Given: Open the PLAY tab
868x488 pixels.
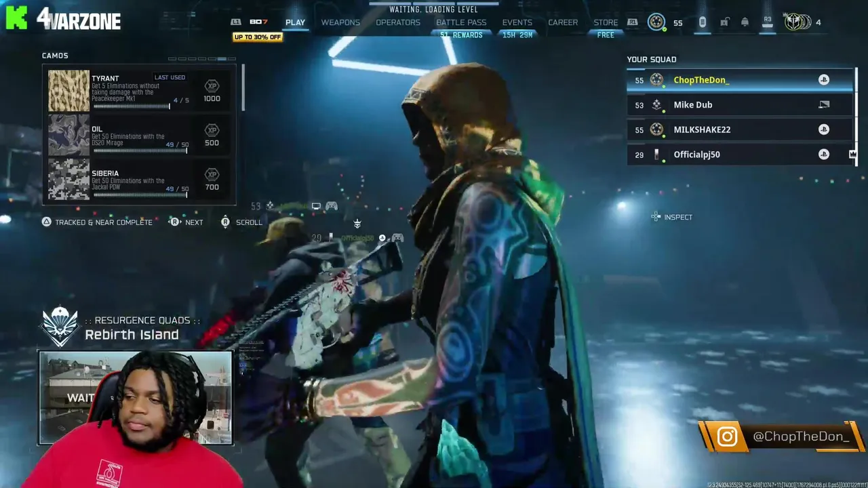Looking at the screenshot, I should point(295,22).
